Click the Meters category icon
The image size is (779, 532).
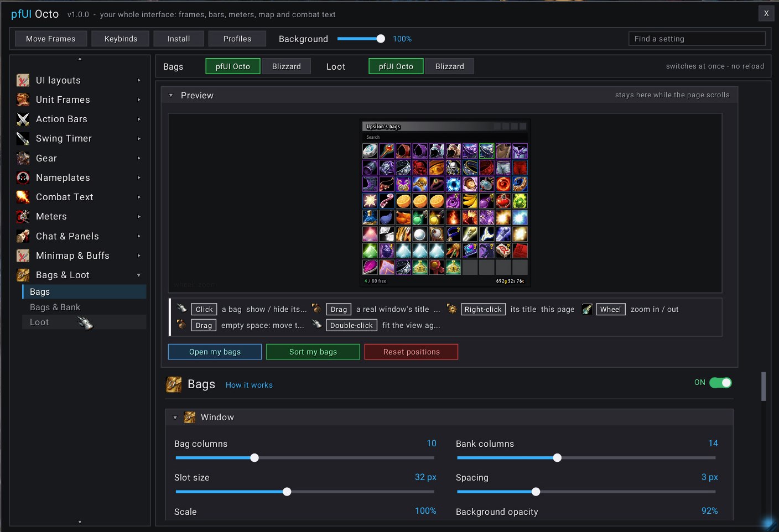point(23,216)
